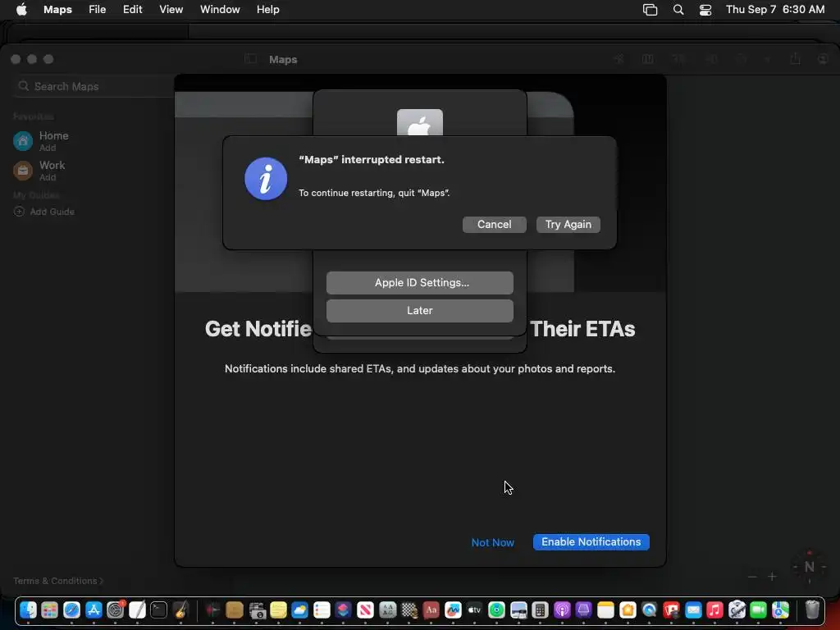Open News from the Dock
This screenshot has width=840, height=630.
click(365, 610)
